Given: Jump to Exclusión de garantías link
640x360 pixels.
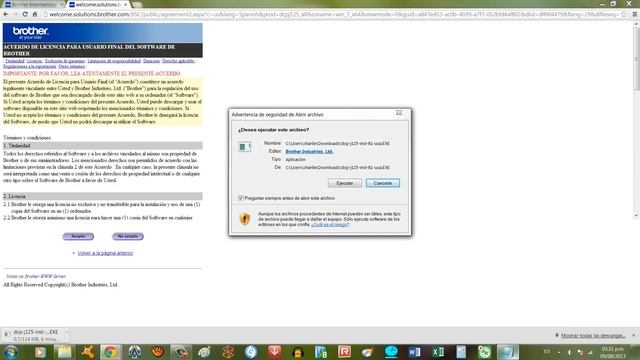Looking at the screenshot, I should 64,61.
